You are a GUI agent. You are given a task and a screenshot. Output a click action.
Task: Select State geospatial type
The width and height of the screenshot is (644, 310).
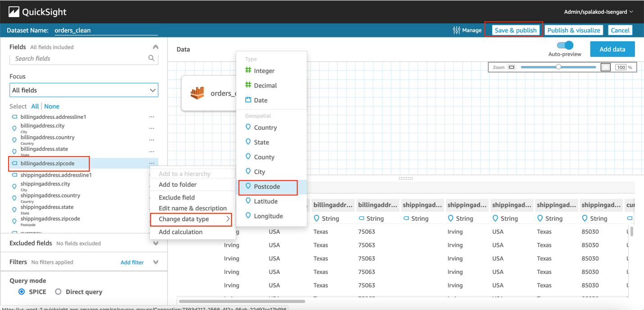[x=272, y=142]
